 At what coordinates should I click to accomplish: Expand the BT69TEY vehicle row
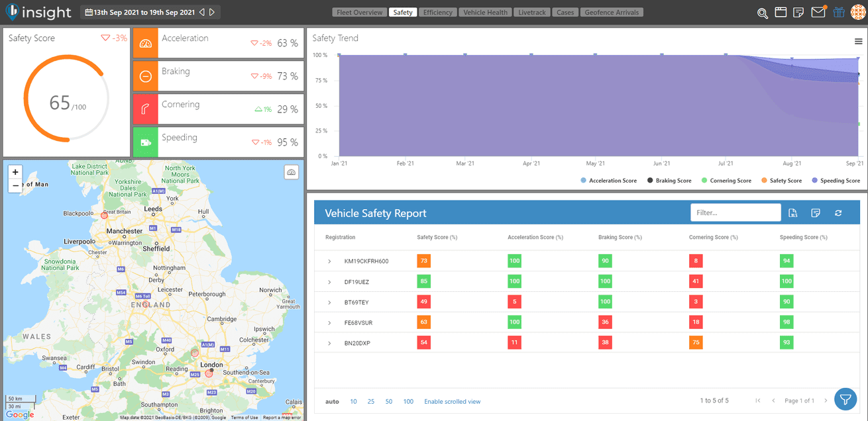329,302
